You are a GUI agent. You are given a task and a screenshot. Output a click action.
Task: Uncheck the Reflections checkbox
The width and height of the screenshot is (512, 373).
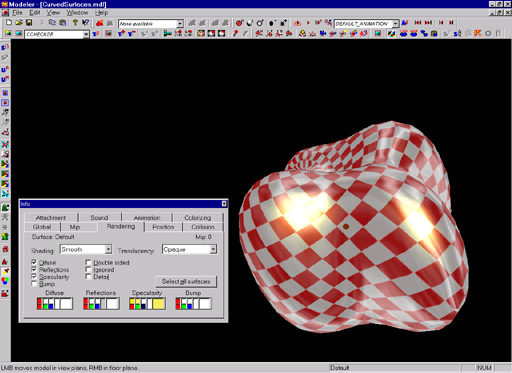[x=34, y=269]
